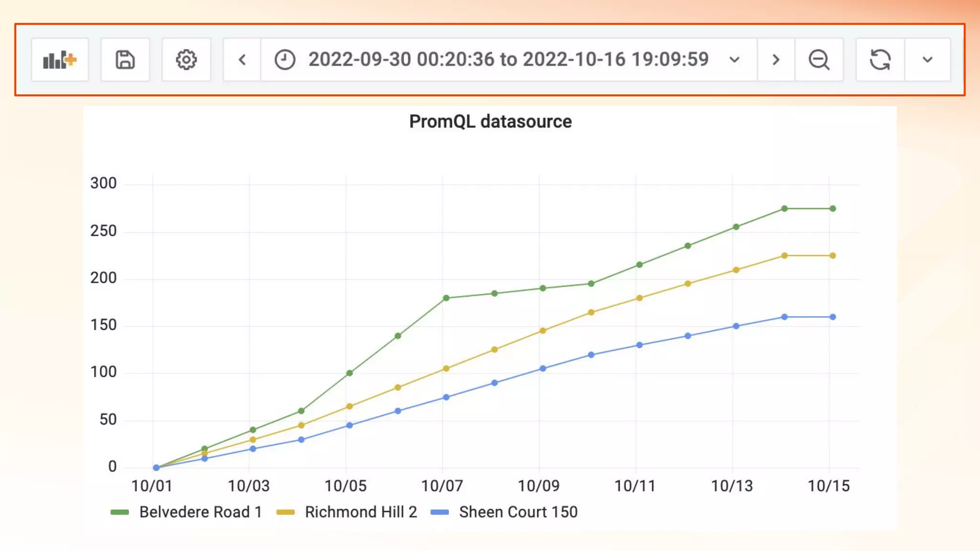Save the dashboard with floppy icon
980x551 pixels.
[125, 60]
